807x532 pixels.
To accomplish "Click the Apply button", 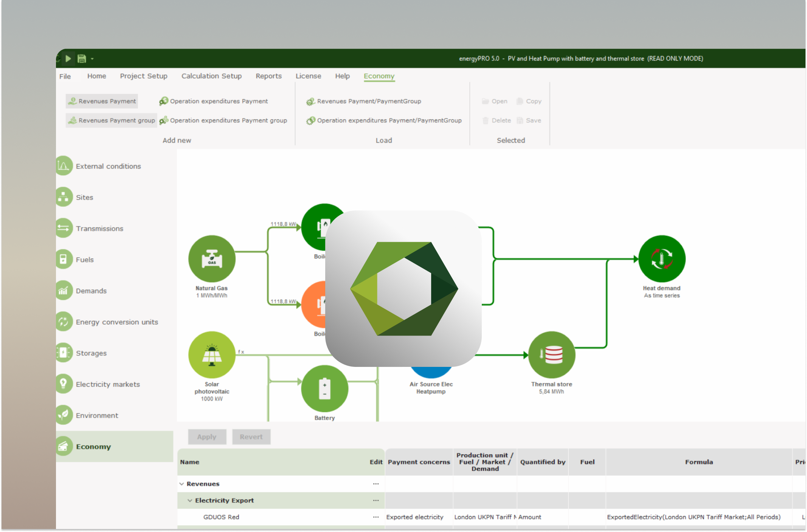I will [x=207, y=437].
